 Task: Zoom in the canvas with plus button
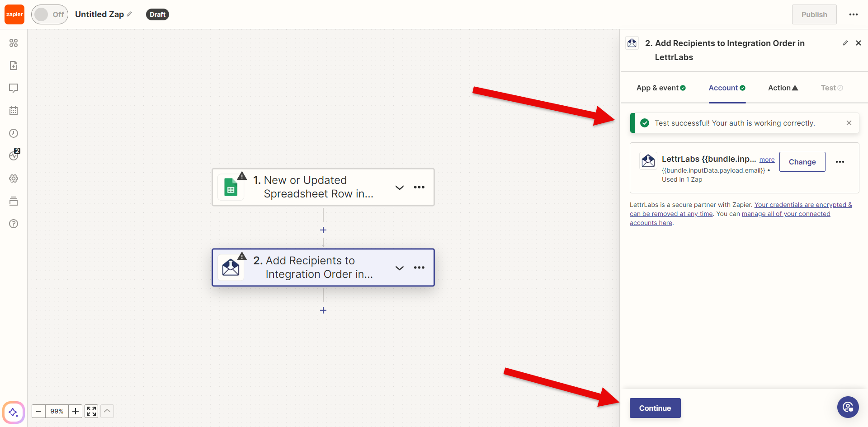(75, 411)
